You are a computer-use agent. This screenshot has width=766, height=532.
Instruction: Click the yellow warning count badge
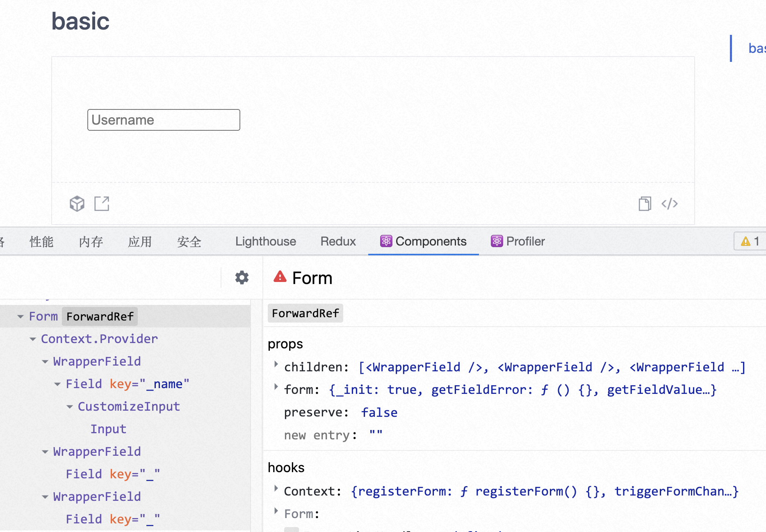(750, 241)
